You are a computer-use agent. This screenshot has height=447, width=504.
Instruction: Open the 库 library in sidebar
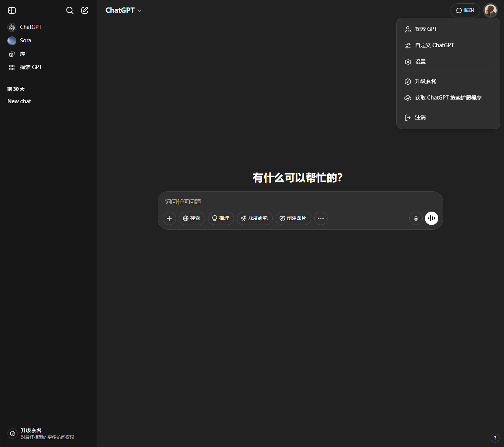pos(48,54)
